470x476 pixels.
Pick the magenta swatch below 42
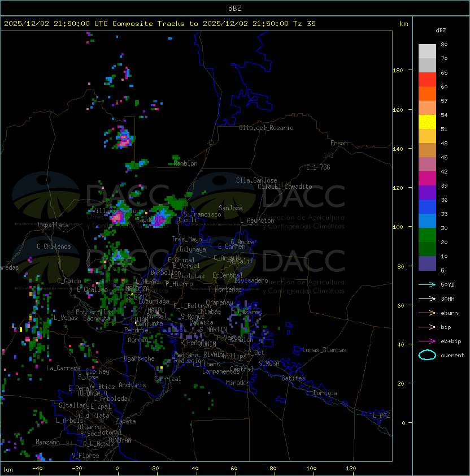click(427, 179)
